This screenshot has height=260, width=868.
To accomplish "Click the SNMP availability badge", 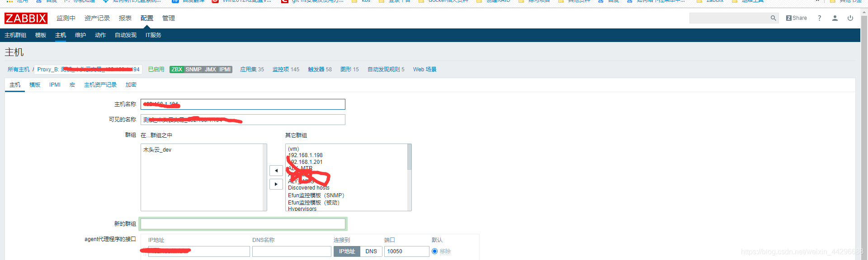I will click(x=193, y=70).
